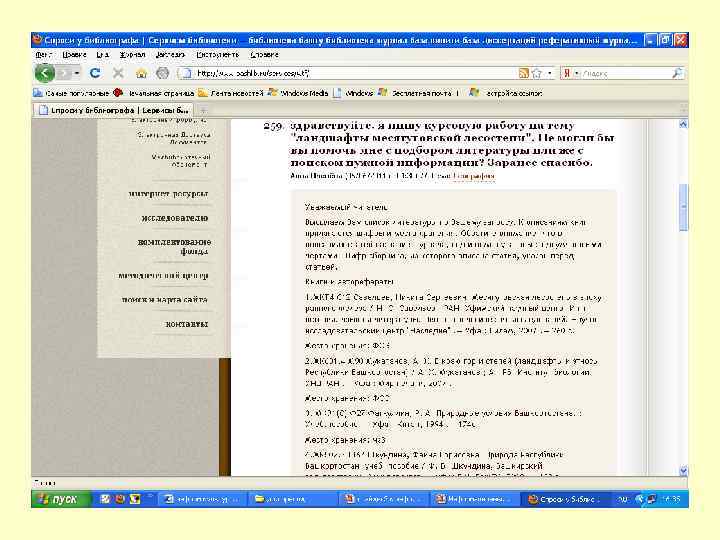Screen dimensions: 720x540
Task: Open 'поиск и карта сайта' sidebar link
Action: click(164, 300)
